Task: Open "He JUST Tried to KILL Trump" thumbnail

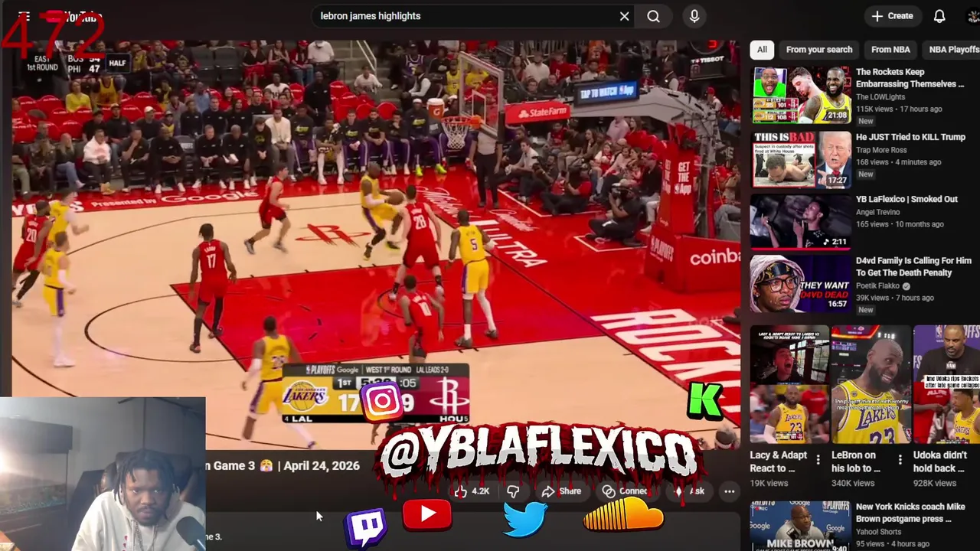Action: pyautogui.click(x=802, y=159)
